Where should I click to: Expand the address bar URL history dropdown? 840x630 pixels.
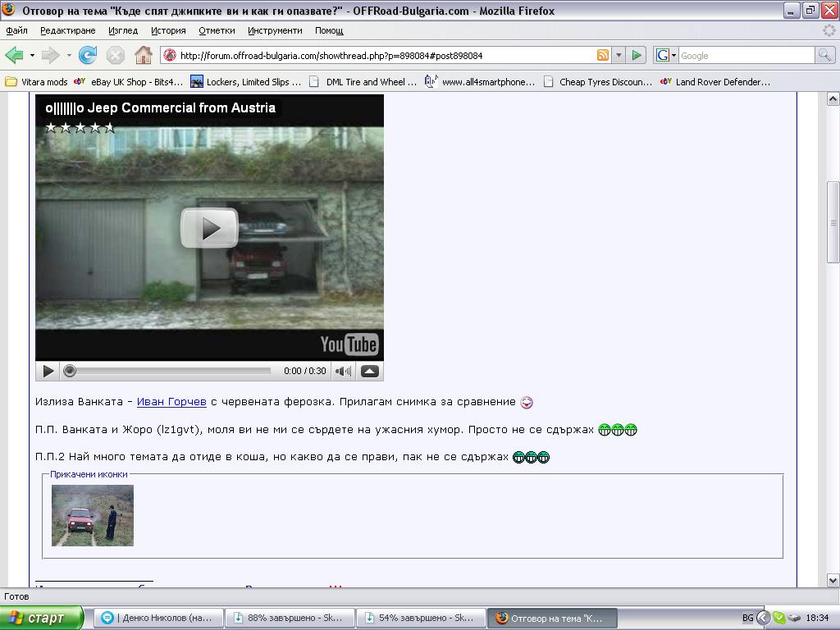[619, 55]
